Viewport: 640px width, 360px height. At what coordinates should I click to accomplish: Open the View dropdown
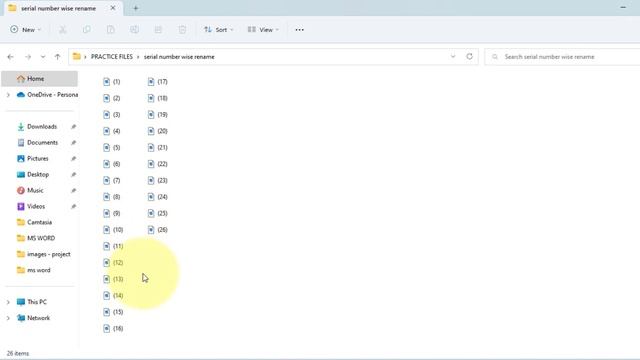[263, 29]
